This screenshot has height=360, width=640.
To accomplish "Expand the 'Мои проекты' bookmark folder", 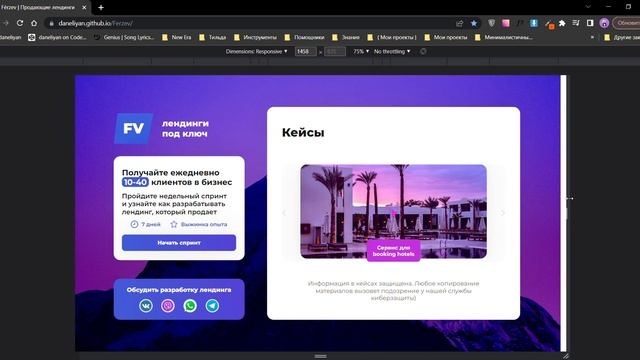I will point(446,37).
